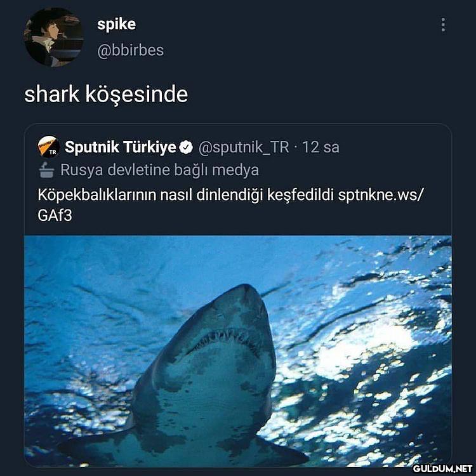Click the word 'Köpekbalıklarının' in quoted tweet
The width and height of the screenshot is (476, 476).
tap(97, 195)
